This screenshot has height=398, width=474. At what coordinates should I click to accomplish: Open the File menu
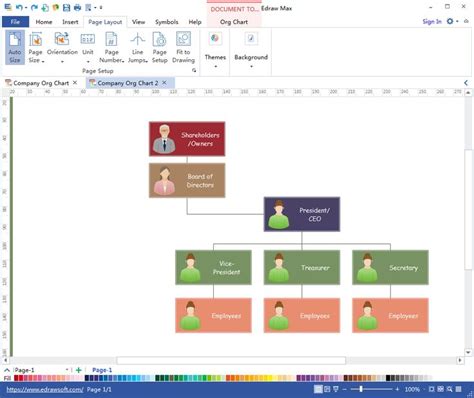[x=15, y=22]
